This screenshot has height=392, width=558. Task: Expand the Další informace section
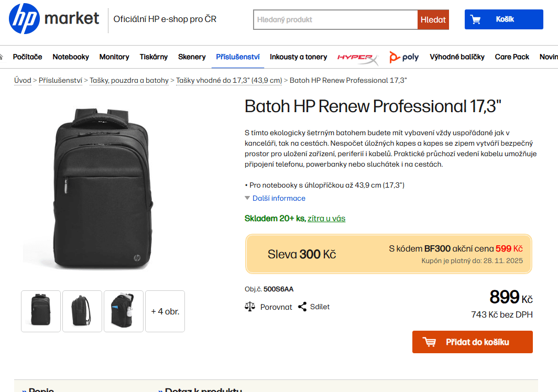pyautogui.click(x=279, y=198)
